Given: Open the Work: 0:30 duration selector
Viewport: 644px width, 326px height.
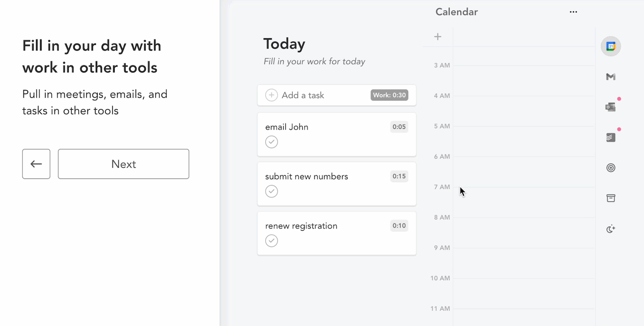Looking at the screenshot, I should point(389,95).
